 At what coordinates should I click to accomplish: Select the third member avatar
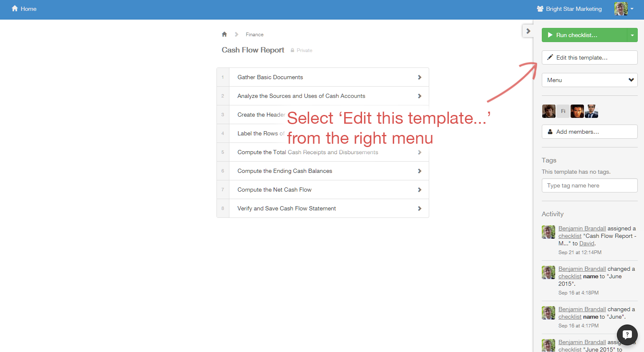[577, 111]
